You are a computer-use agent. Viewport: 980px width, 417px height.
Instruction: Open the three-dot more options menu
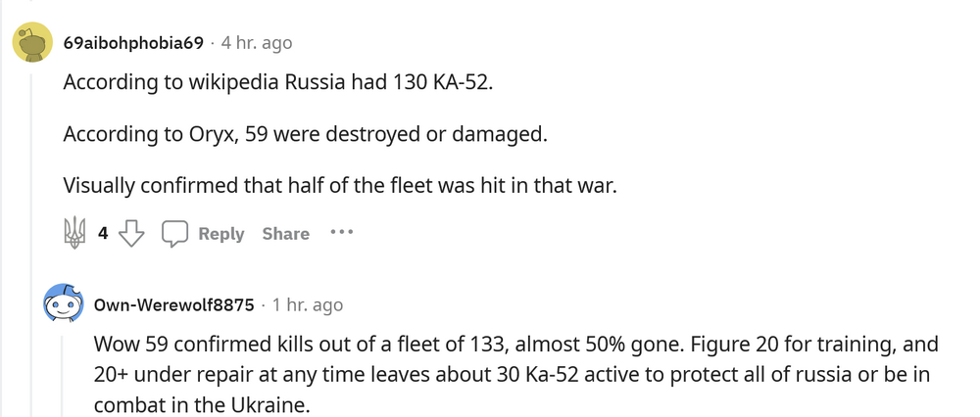click(x=340, y=233)
